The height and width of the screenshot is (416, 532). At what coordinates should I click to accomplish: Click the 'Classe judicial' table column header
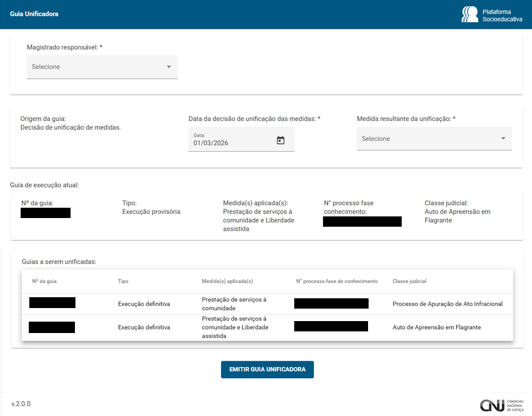[409, 281]
